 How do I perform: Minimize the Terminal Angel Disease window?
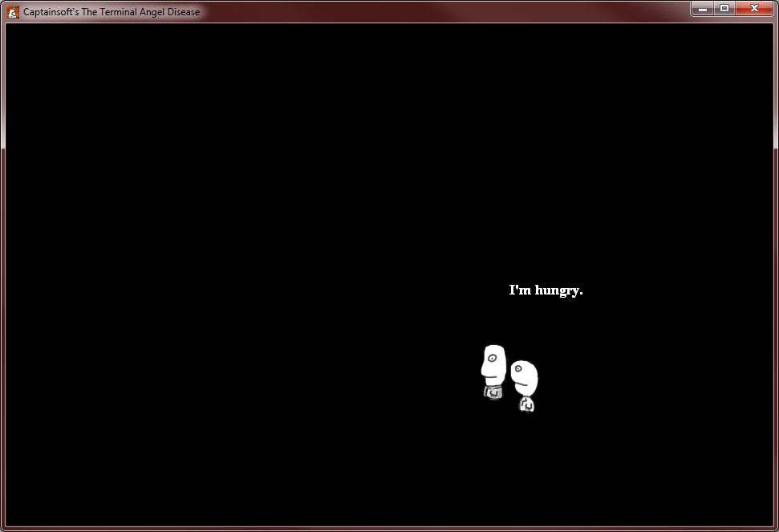(x=703, y=9)
